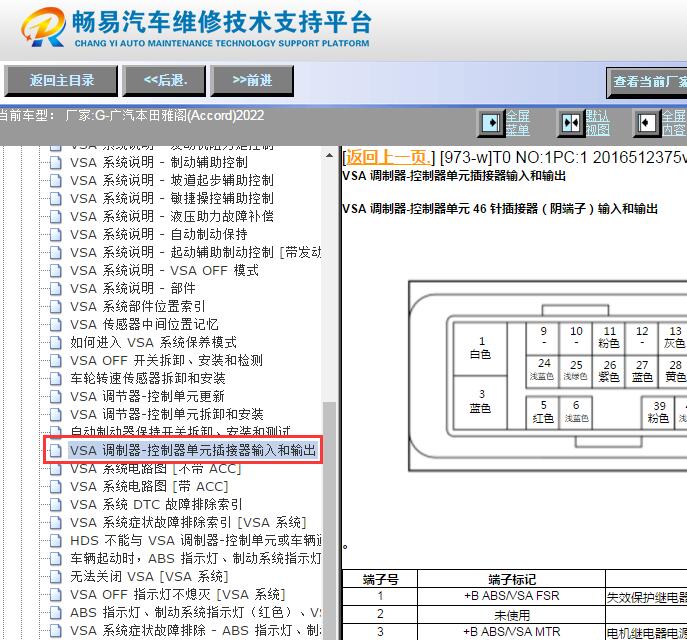The height and width of the screenshot is (640, 687).
Task: Click page icon beside VSA 调节器-控制单元拆卸和安装
Action: coord(56,414)
